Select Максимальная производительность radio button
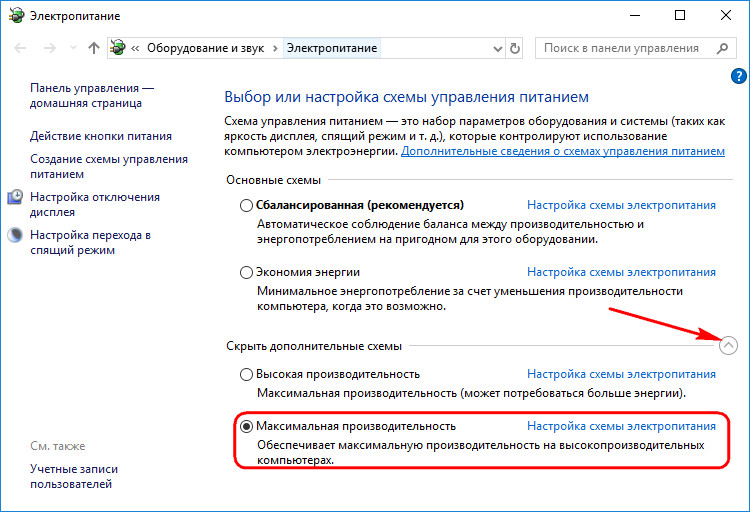750x512 pixels. click(x=246, y=426)
